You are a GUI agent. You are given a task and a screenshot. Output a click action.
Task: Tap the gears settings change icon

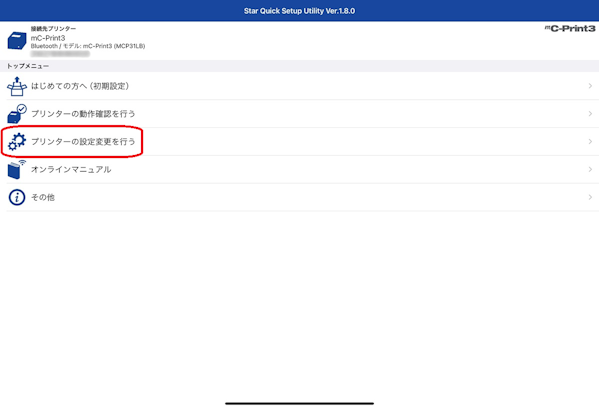(17, 142)
